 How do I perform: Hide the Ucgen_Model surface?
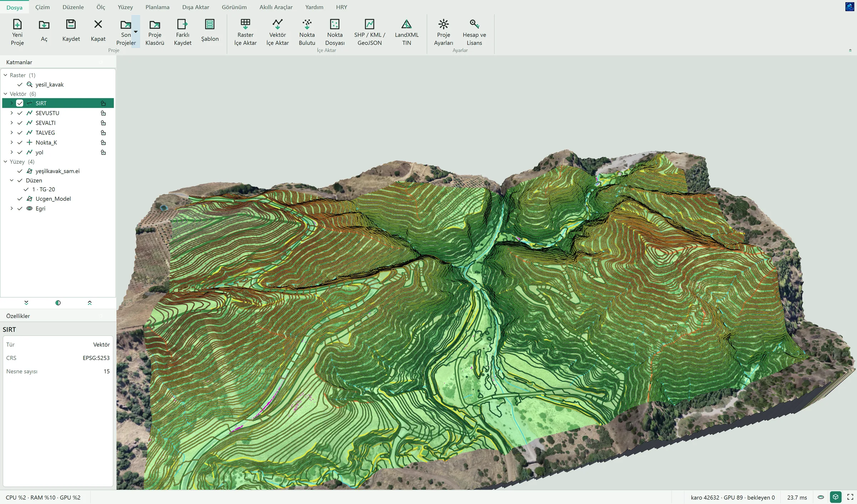click(20, 198)
